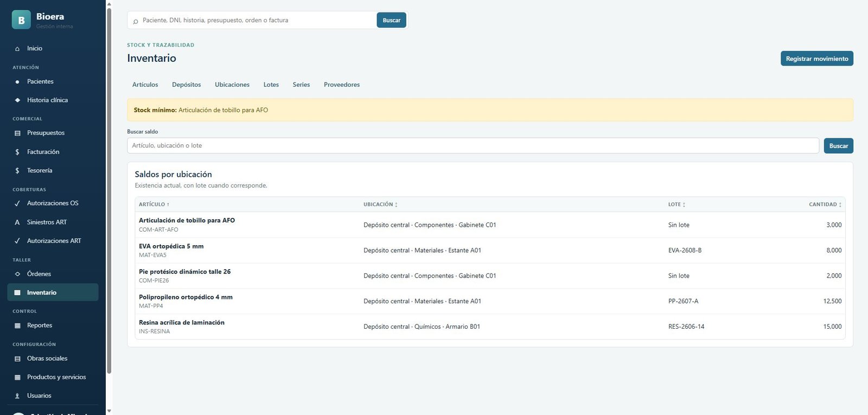868x415 pixels.
Task: Click the Autorizaciones OS checkmark icon
Action: coord(17,203)
